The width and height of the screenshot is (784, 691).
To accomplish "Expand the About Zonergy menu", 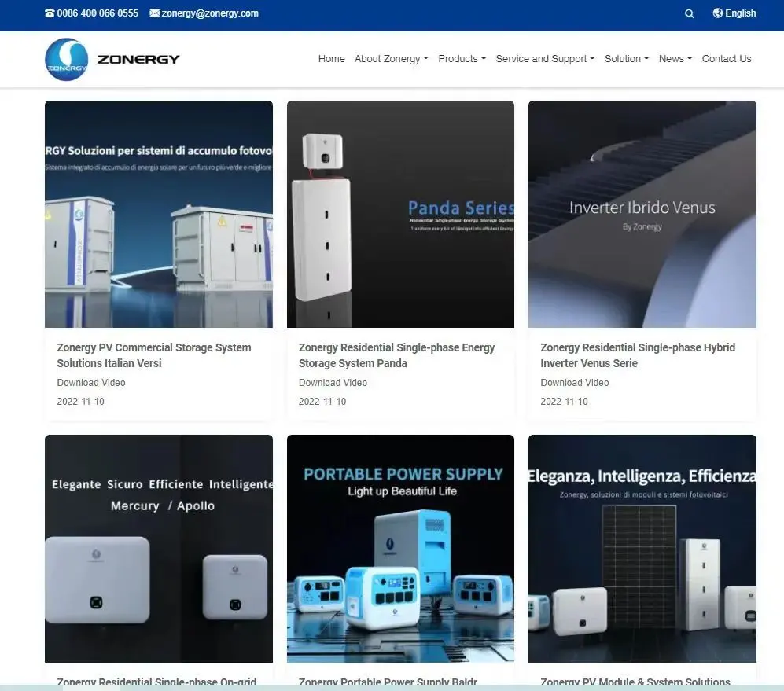I will coord(392,58).
